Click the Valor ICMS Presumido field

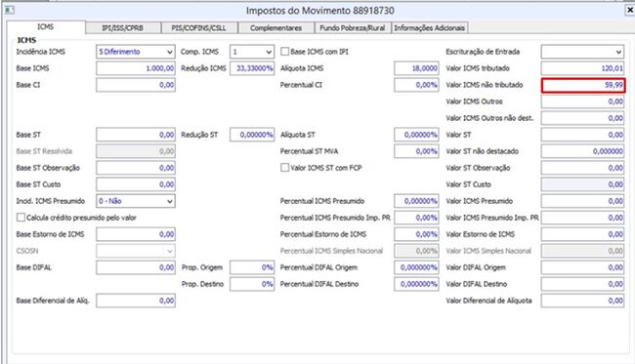click(582, 201)
